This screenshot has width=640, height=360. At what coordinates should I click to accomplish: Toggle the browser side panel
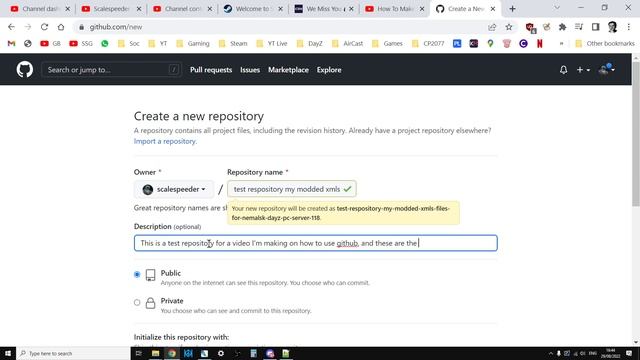pyautogui.click(x=596, y=27)
